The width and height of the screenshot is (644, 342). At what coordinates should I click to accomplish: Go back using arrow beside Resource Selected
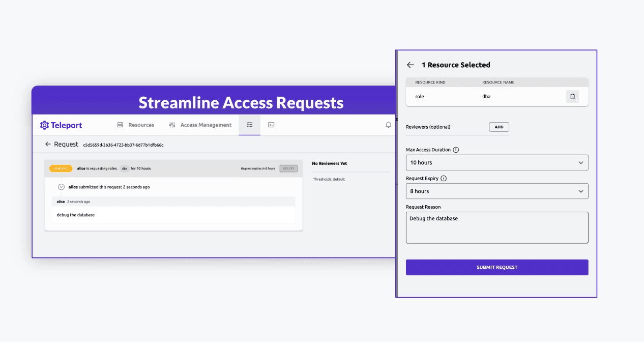click(x=411, y=65)
